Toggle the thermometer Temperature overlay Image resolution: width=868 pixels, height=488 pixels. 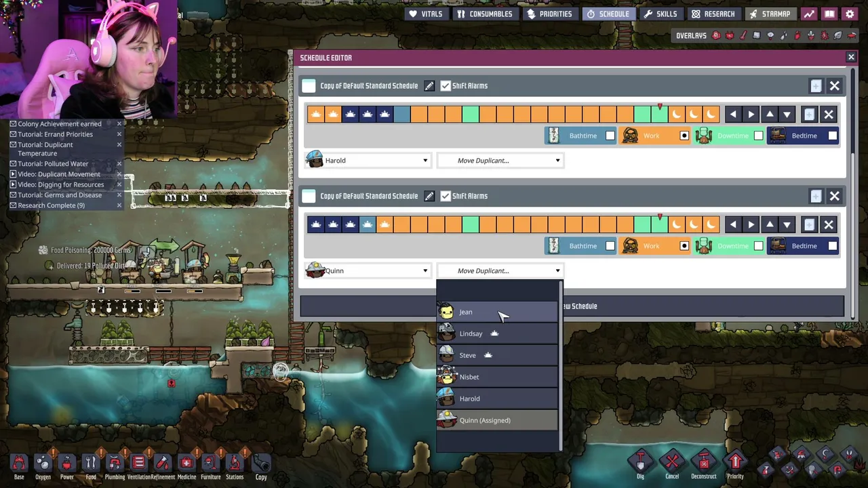tap(743, 35)
